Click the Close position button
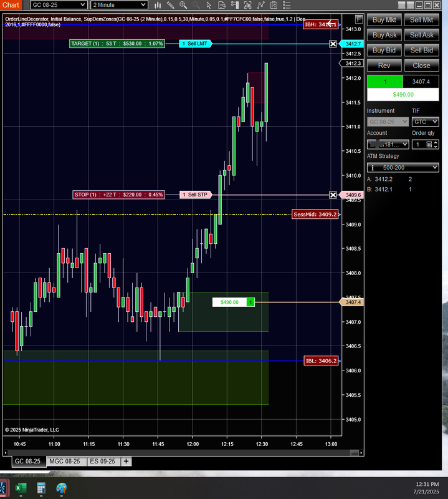Viewport: 448px width, 499px height. click(421, 65)
